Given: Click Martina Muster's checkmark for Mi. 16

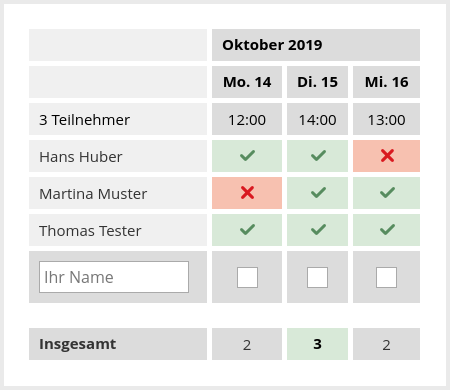Looking at the screenshot, I should [x=387, y=193].
